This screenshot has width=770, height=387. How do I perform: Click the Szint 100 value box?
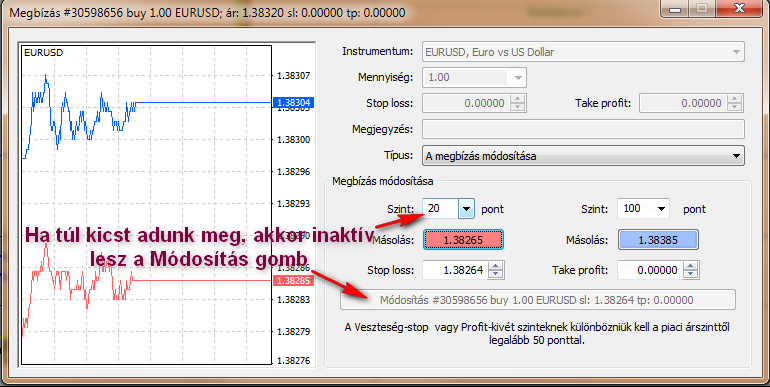coord(636,209)
